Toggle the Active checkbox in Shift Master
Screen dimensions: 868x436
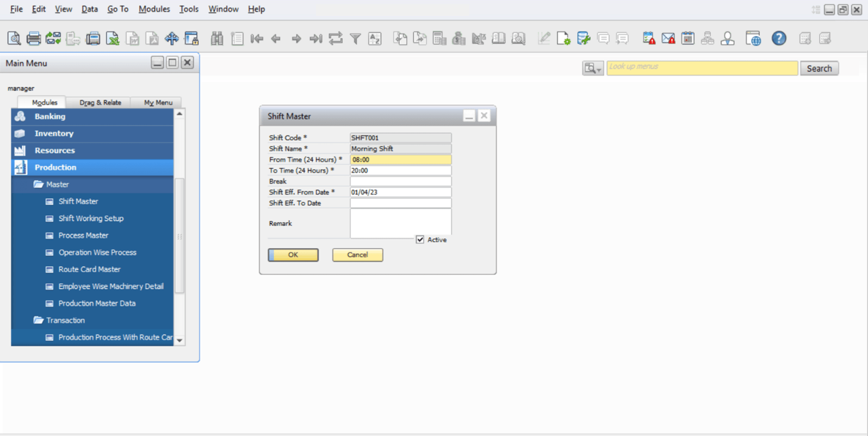[420, 240]
